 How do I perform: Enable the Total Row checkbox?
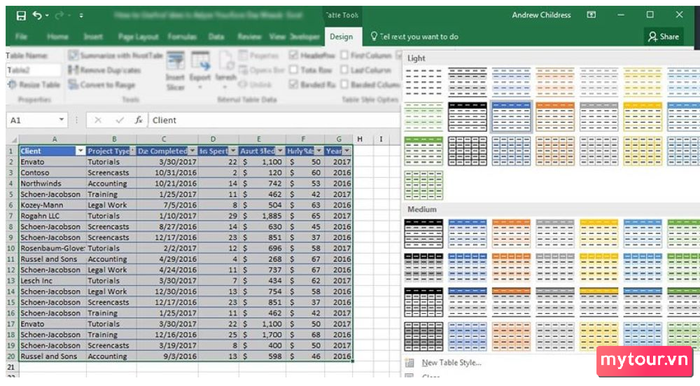tap(293, 70)
